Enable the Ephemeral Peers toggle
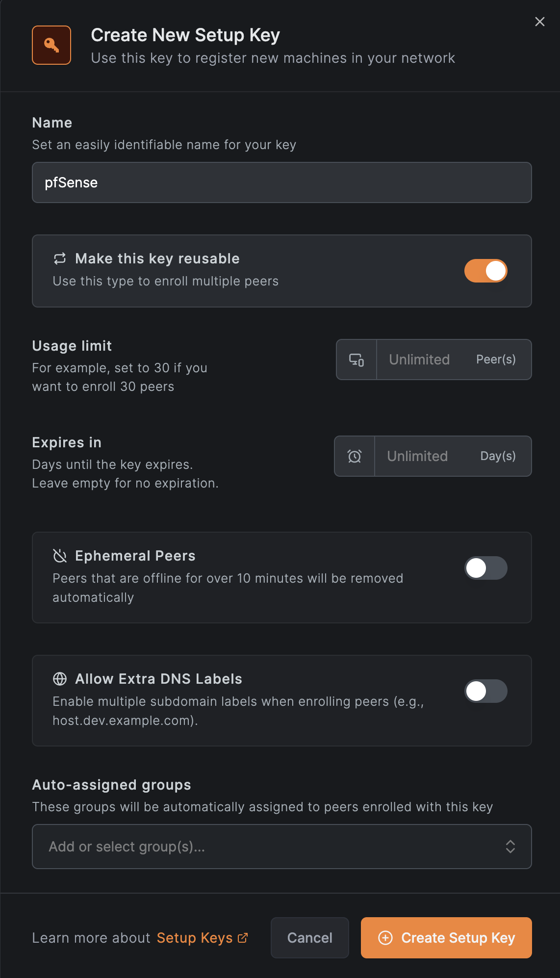 tap(486, 568)
